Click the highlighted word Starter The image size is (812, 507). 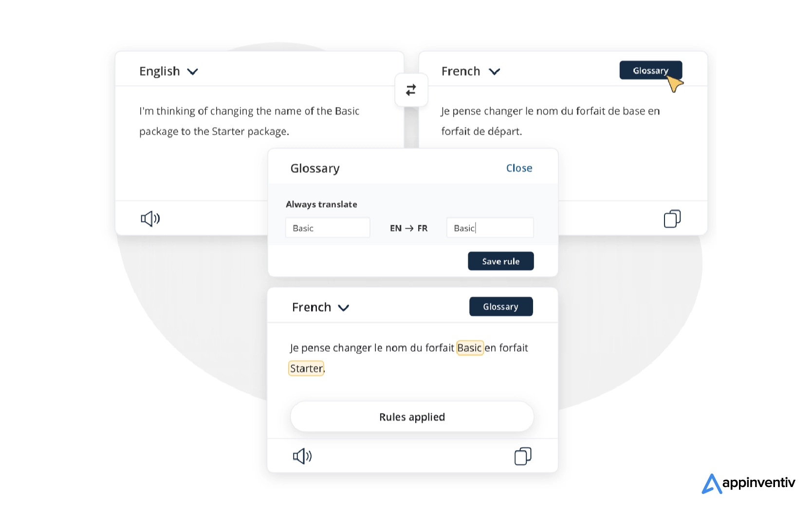[306, 368]
